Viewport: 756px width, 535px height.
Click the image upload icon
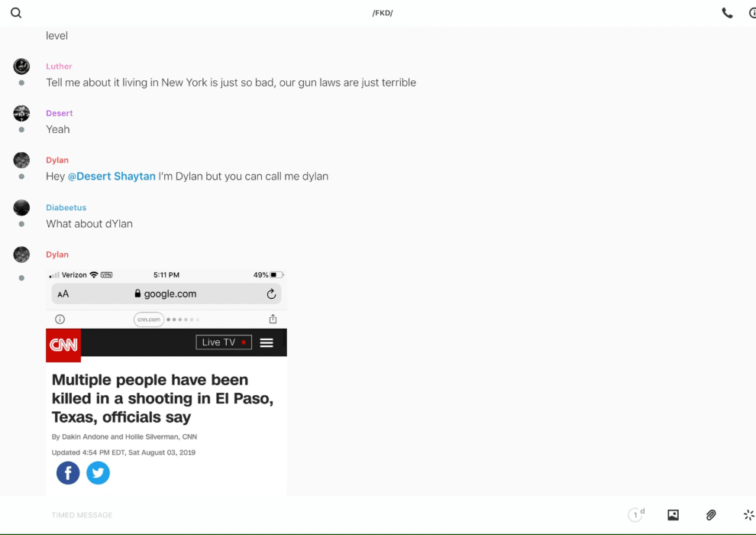[673, 515]
